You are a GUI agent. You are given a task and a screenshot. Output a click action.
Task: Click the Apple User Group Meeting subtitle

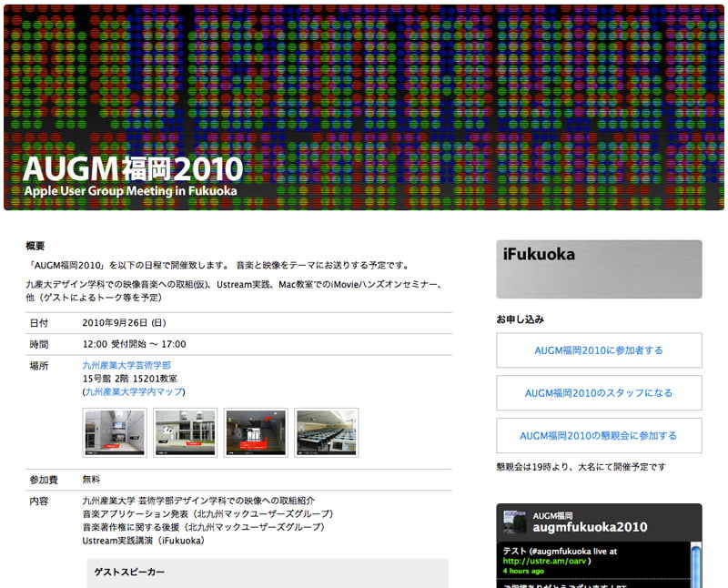coord(130,191)
